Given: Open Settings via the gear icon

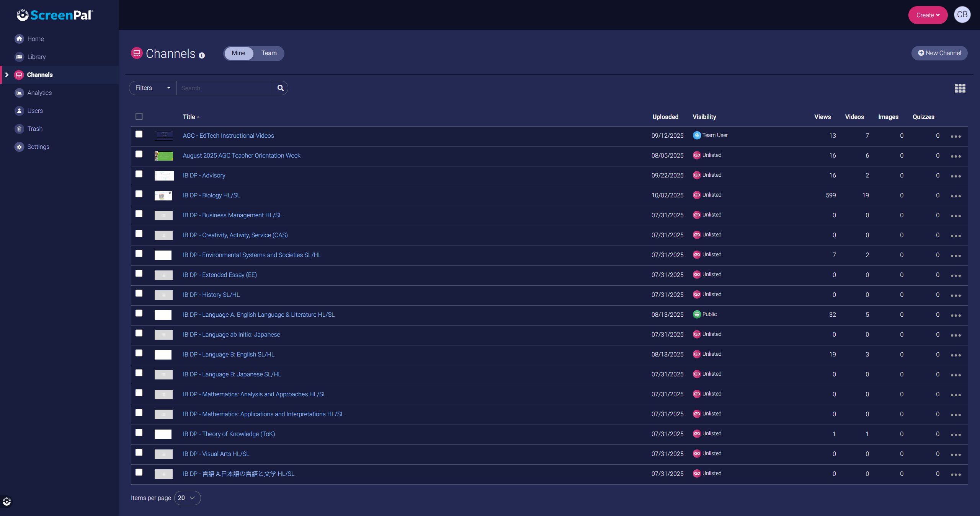Looking at the screenshot, I should click(19, 146).
